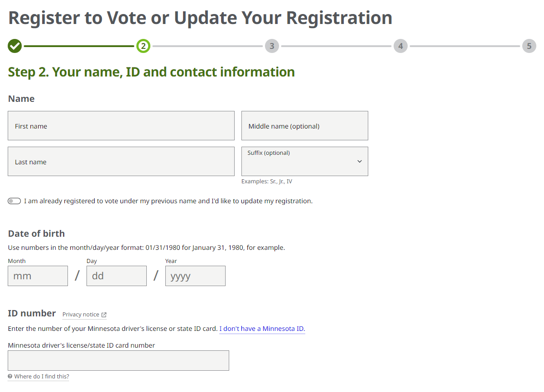Image resolution: width=544 pixels, height=392 pixels.
Task: Open the Suffix dropdown chevron
Action: coord(360,161)
